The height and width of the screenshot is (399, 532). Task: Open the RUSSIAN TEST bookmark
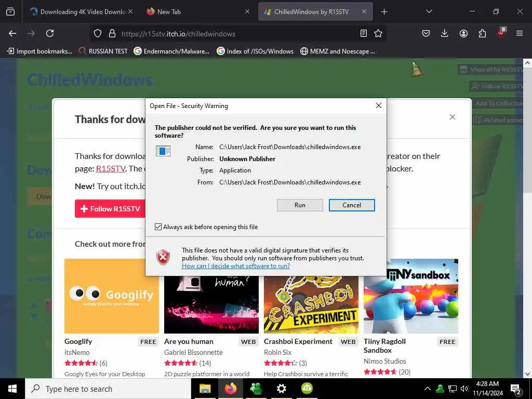tap(103, 51)
